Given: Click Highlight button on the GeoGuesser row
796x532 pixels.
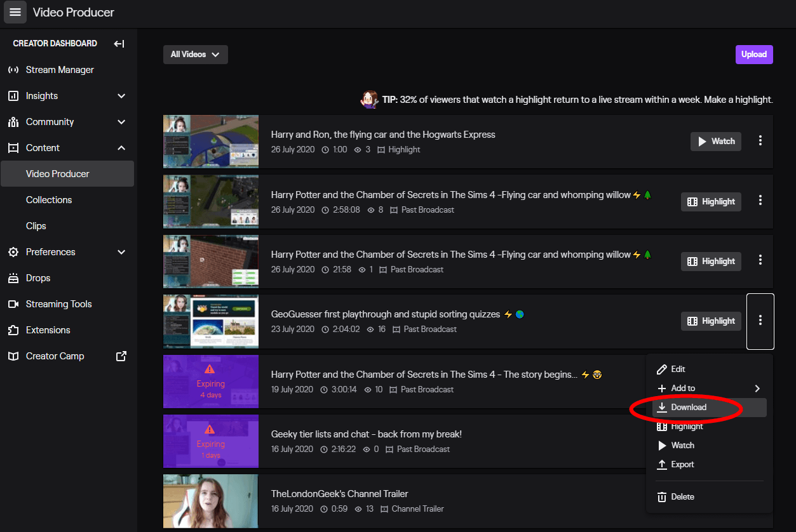Looking at the screenshot, I should point(711,321).
